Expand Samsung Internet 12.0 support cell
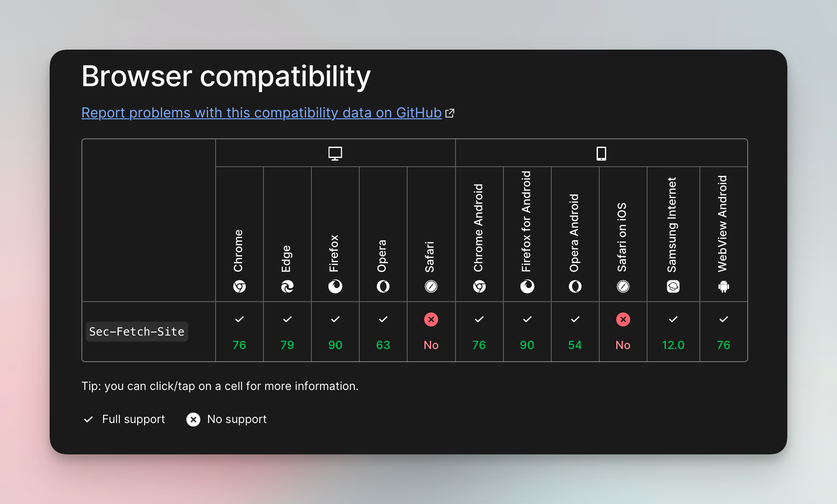 [x=673, y=332]
